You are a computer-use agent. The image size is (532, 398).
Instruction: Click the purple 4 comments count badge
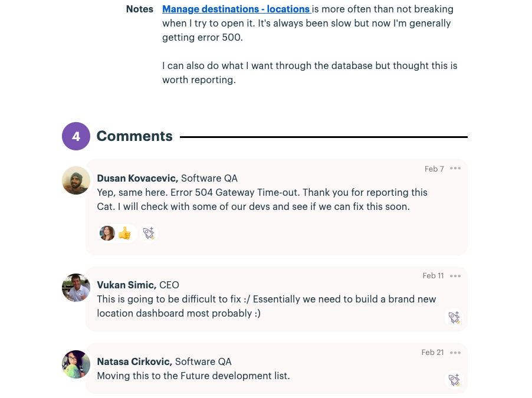pyautogui.click(x=76, y=136)
